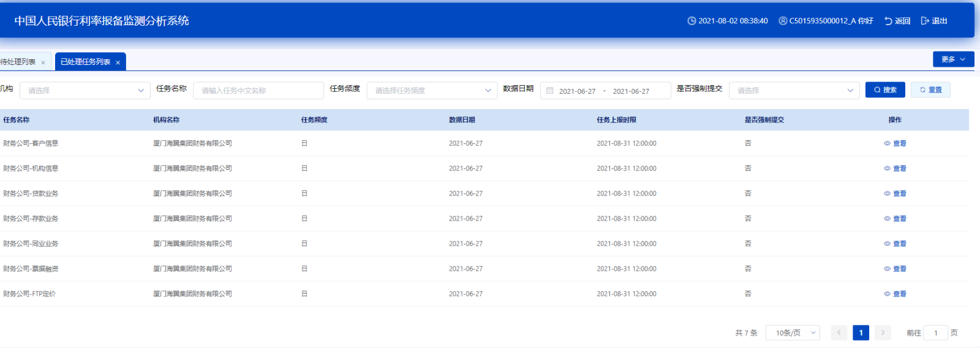Click the user account C5015935000012_A icon

coord(783,21)
